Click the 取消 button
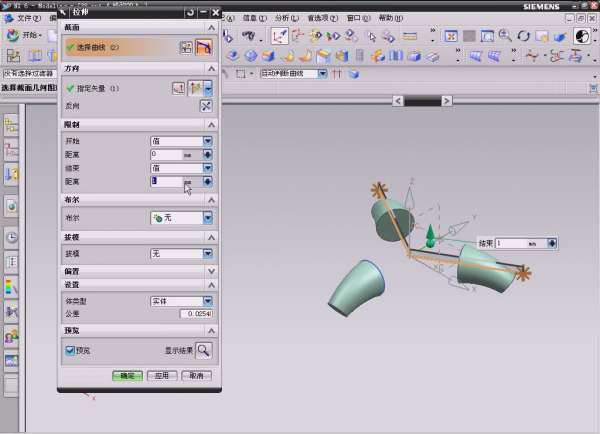 [196, 376]
